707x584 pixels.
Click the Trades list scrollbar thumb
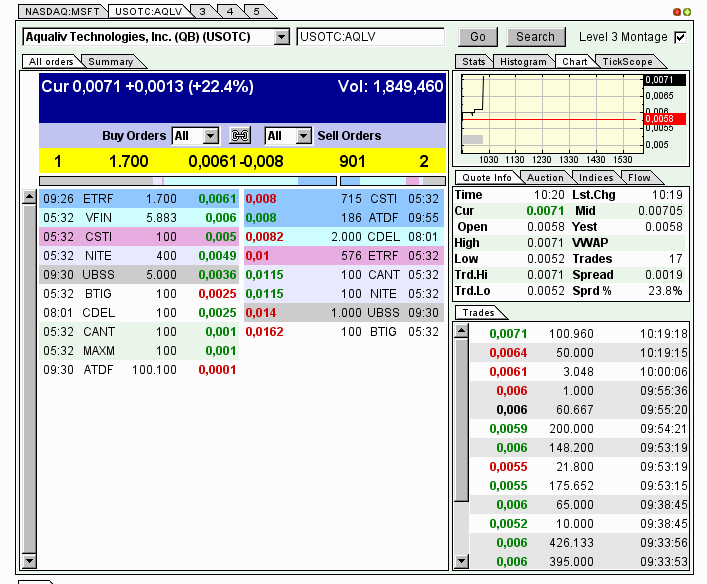coord(461,420)
